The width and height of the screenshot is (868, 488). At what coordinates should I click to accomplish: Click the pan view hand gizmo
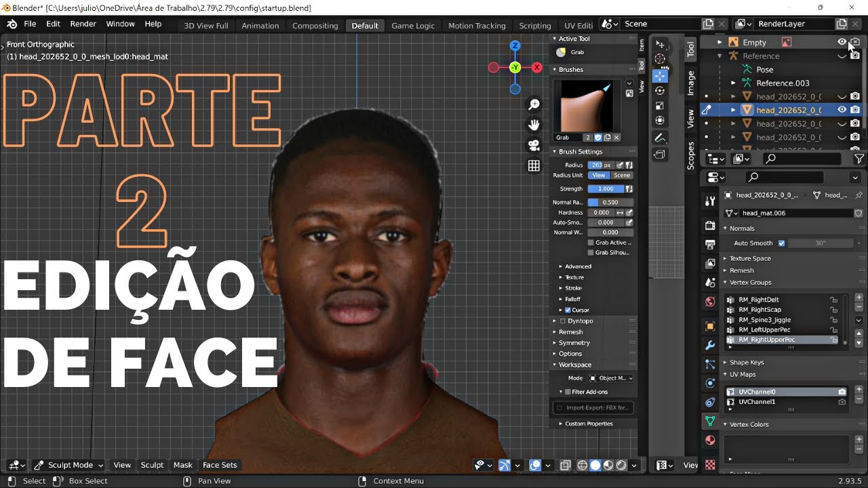[534, 125]
